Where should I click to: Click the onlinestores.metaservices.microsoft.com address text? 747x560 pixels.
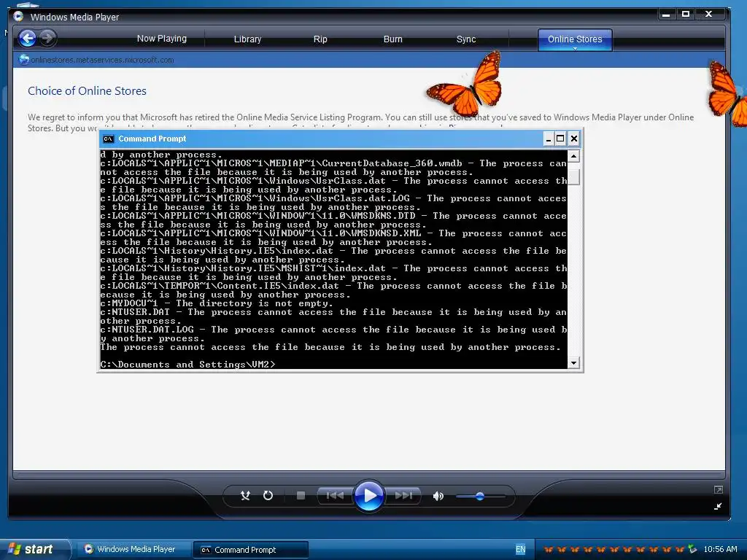coord(102,60)
